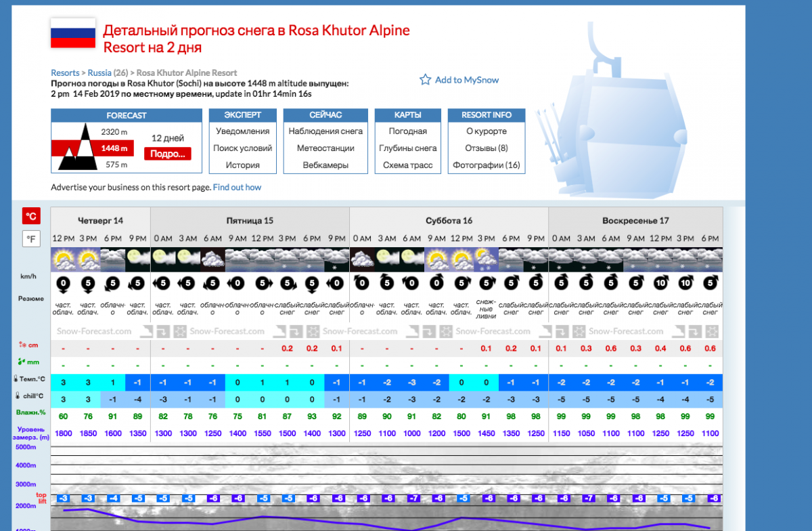The height and width of the screenshot is (531, 812).
Task: Click the Воскресенье 17 day header
Action: coord(635,221)
